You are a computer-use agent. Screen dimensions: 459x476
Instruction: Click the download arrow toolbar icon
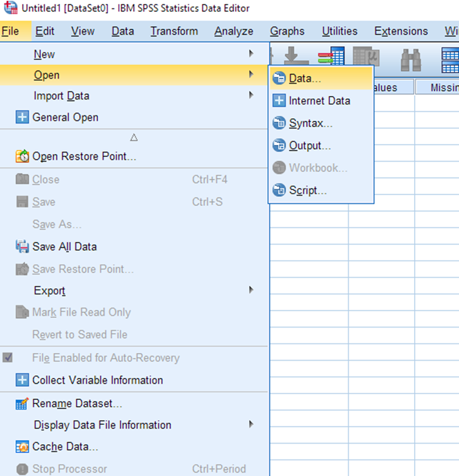tap(296, 55)
